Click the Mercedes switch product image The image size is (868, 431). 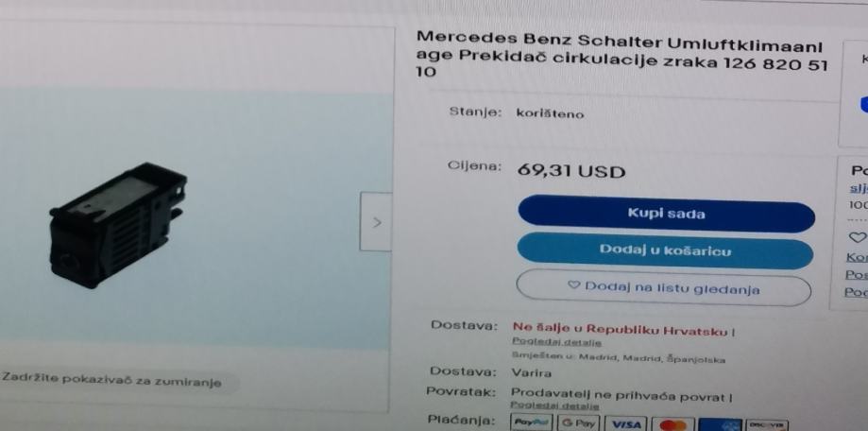(118, 225)
